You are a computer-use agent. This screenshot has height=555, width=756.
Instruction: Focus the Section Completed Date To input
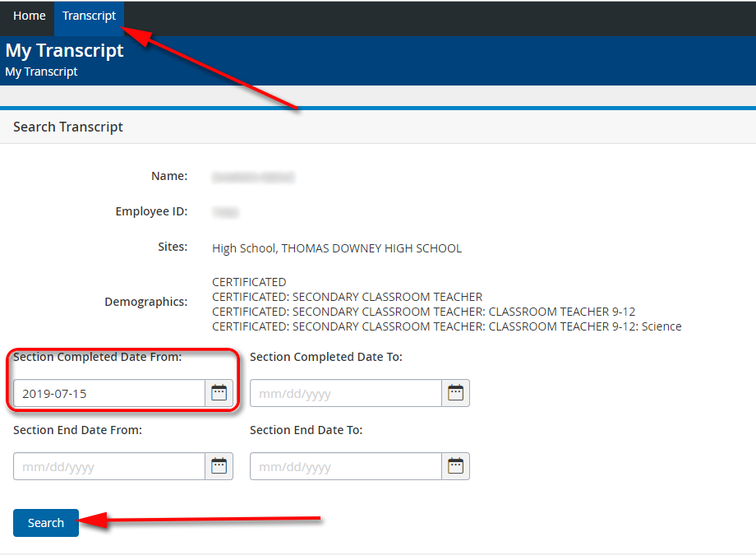345,393
